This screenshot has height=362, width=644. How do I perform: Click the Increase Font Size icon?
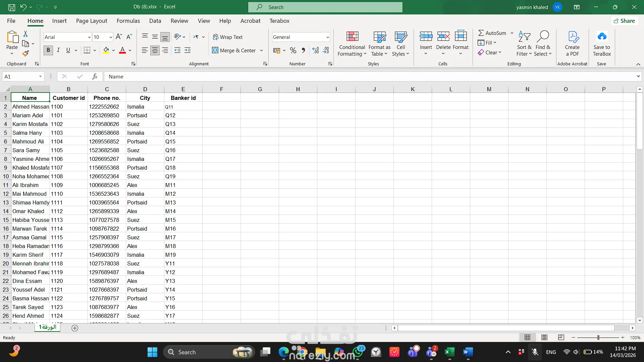click(118, 37)
